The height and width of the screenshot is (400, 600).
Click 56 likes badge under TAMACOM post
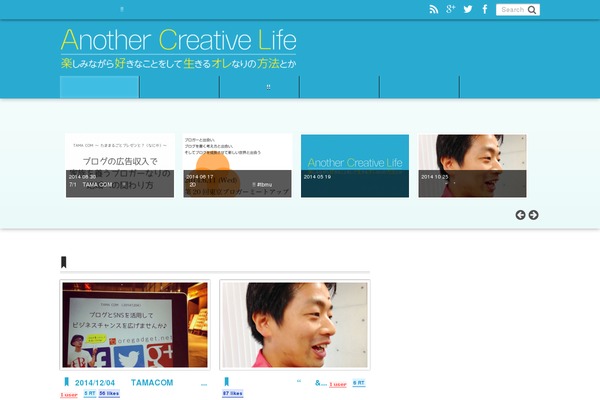(x=109, y=393)
